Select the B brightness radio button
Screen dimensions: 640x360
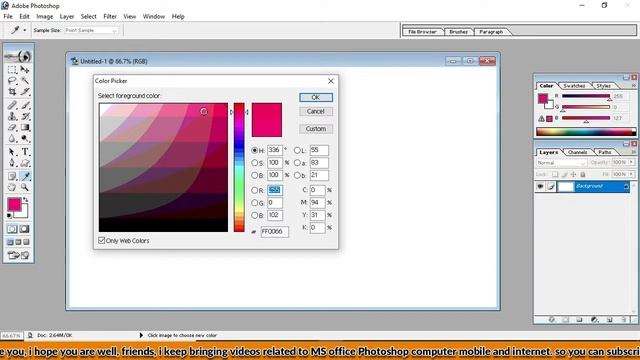tap(255, 176)
